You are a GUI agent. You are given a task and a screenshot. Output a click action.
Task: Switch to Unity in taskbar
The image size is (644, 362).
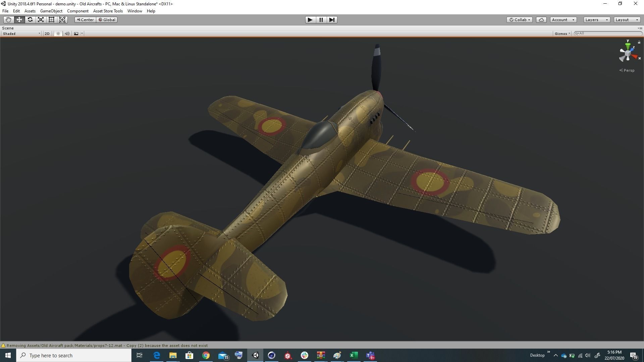(x=255, y=355)
